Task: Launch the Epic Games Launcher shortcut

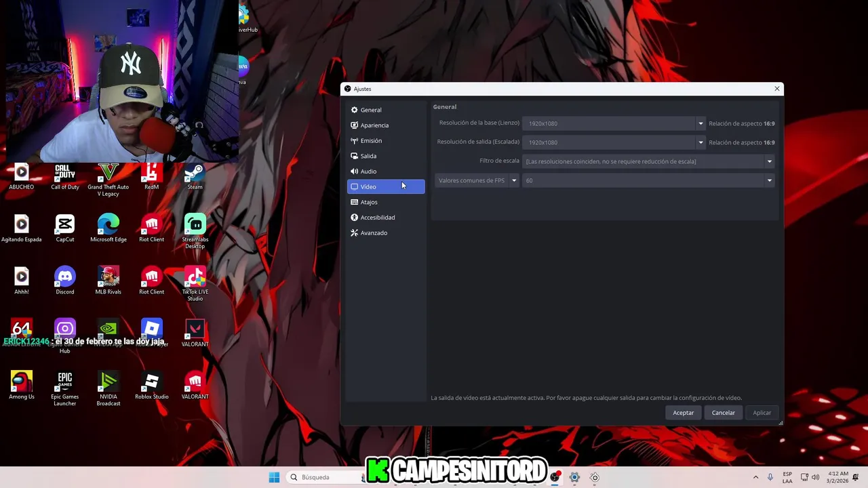Action: pos(65,389)
